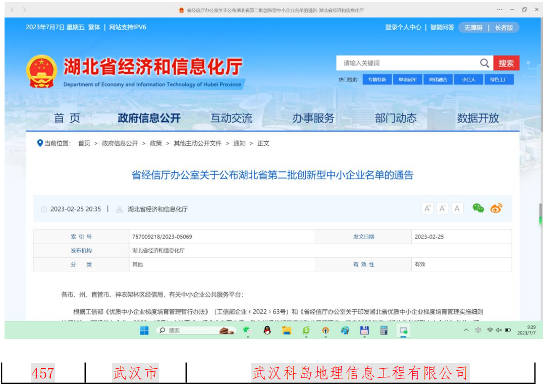Open the browser three-dots menu

click(x=500, y=10)
